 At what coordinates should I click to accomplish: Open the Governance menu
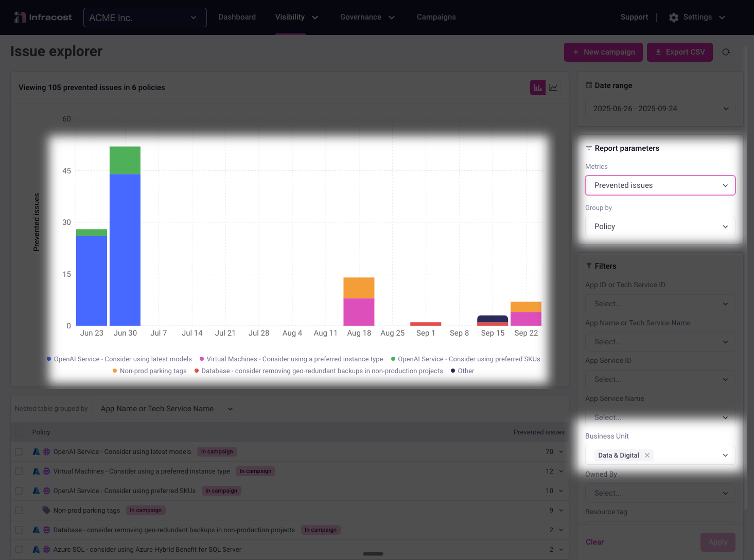[x=367, y=17]
